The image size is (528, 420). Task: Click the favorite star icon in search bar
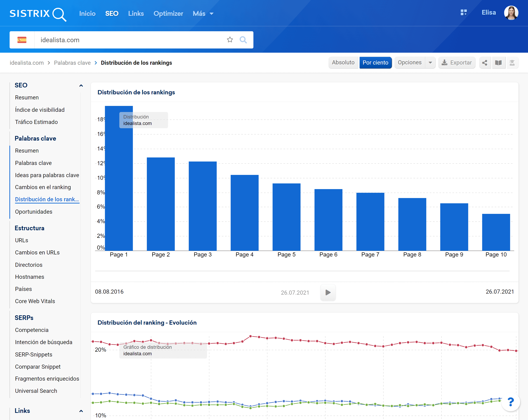229,40
